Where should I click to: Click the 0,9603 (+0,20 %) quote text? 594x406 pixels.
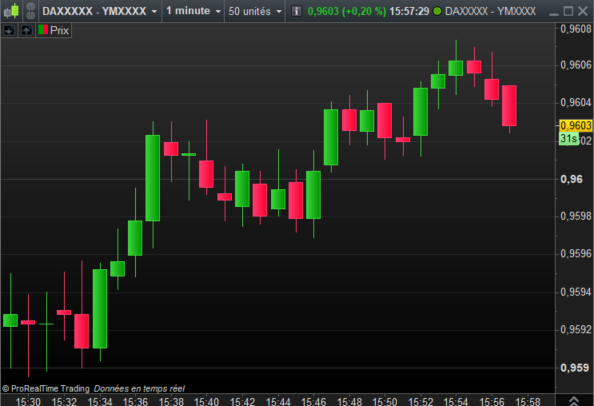point(347,11)
